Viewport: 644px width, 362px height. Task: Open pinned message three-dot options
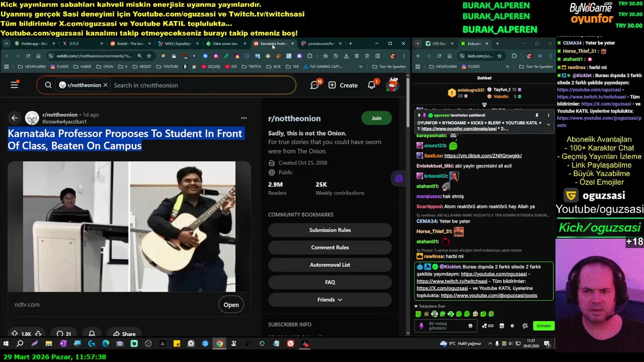click(548, 116)
